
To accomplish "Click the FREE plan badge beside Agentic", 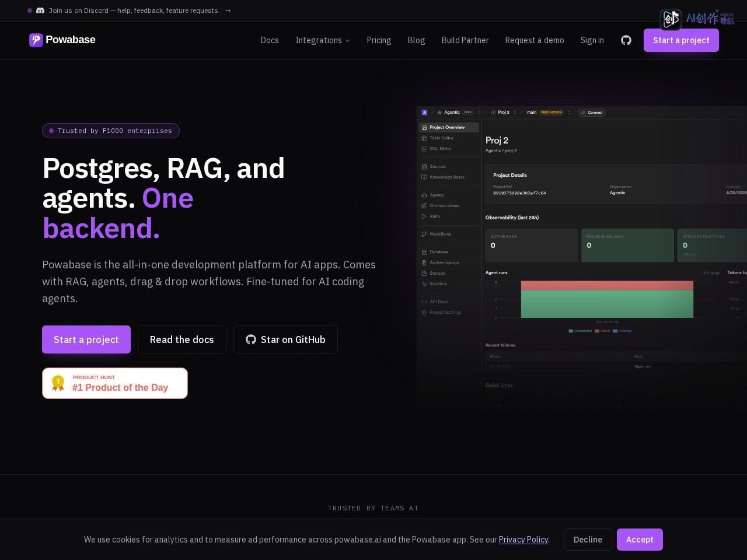I will 468,113.
